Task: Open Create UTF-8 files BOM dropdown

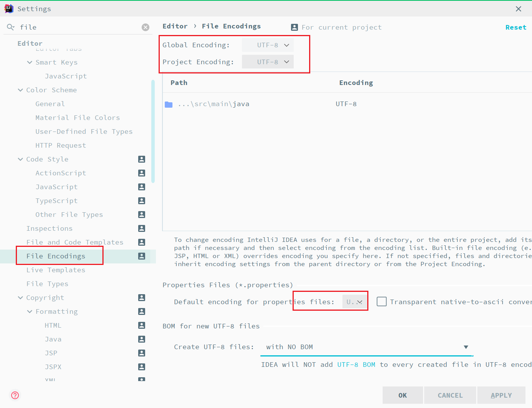Action: (366, 347)
